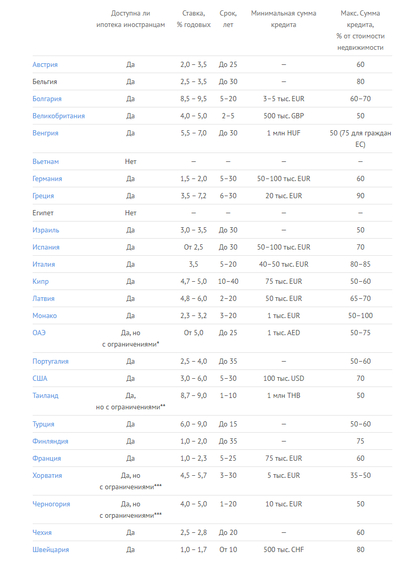Open the Хорватия link
Viewport: 400px width, 565px height.
(47, 475)
